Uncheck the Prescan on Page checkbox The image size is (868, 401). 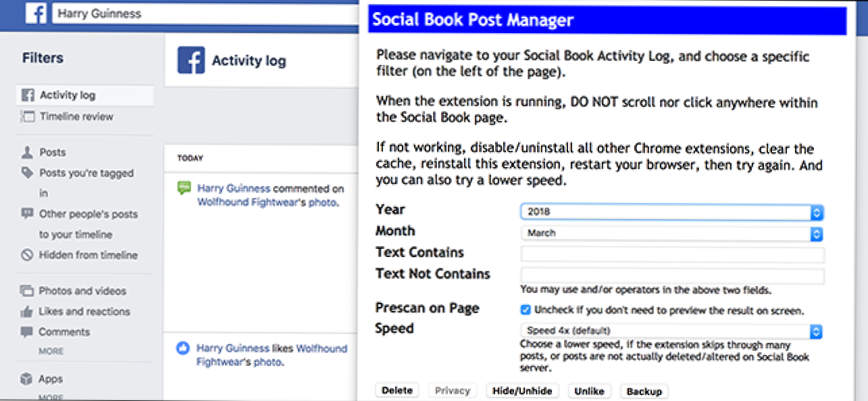[x=526, y=310]
